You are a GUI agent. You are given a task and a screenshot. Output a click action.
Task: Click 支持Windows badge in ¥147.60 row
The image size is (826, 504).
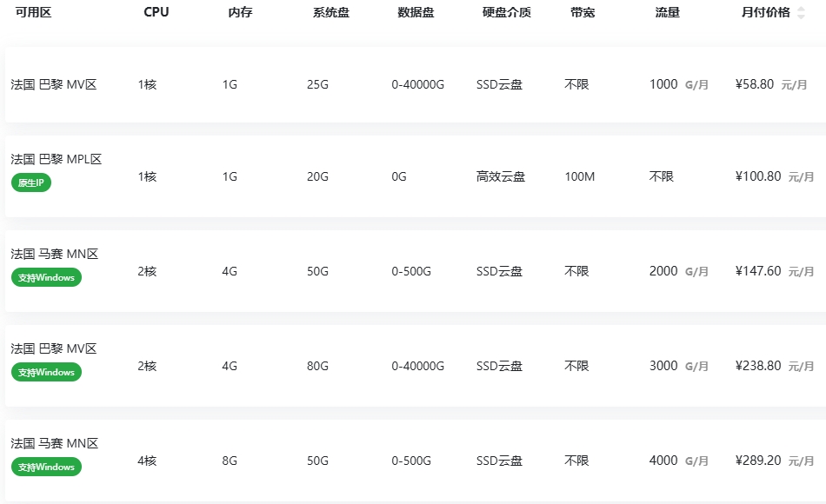point(46,277)
